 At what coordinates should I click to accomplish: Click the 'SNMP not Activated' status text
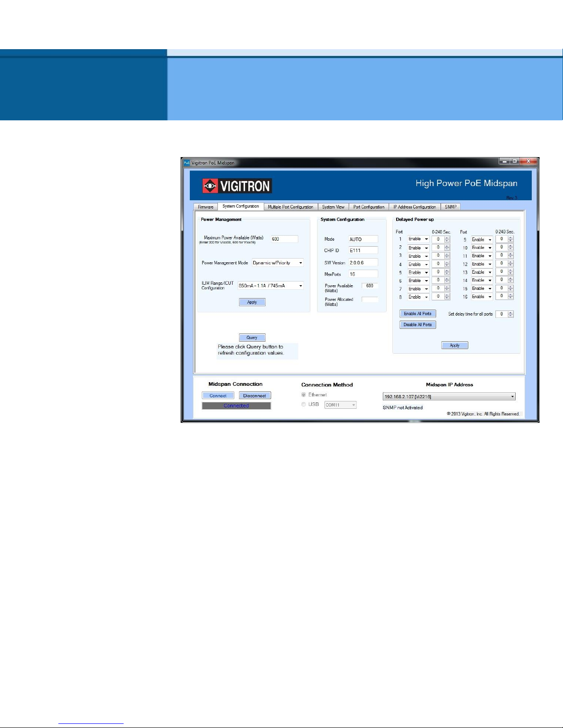[x=403, y=408]
